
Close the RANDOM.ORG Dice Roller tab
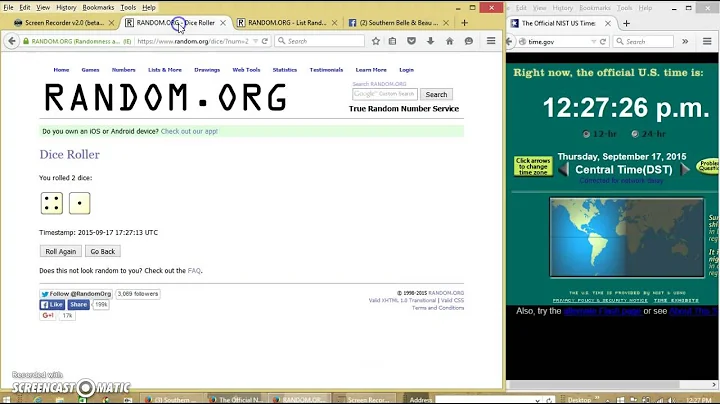click(223, 22)
